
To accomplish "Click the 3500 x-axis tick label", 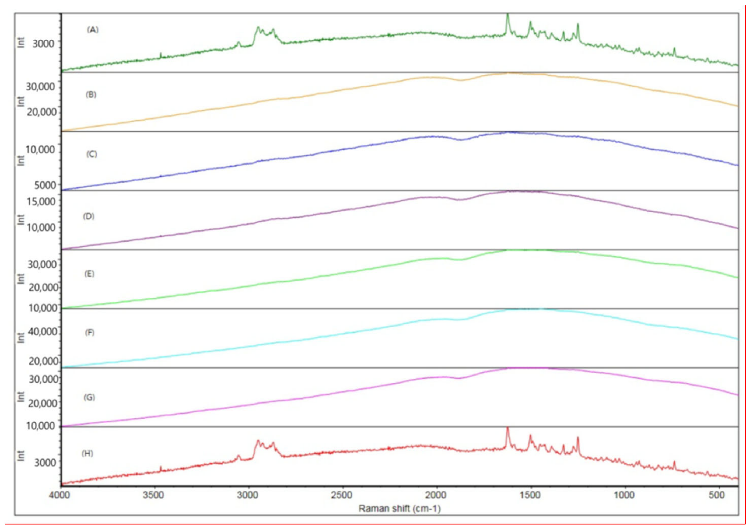I will coord(153,495).
